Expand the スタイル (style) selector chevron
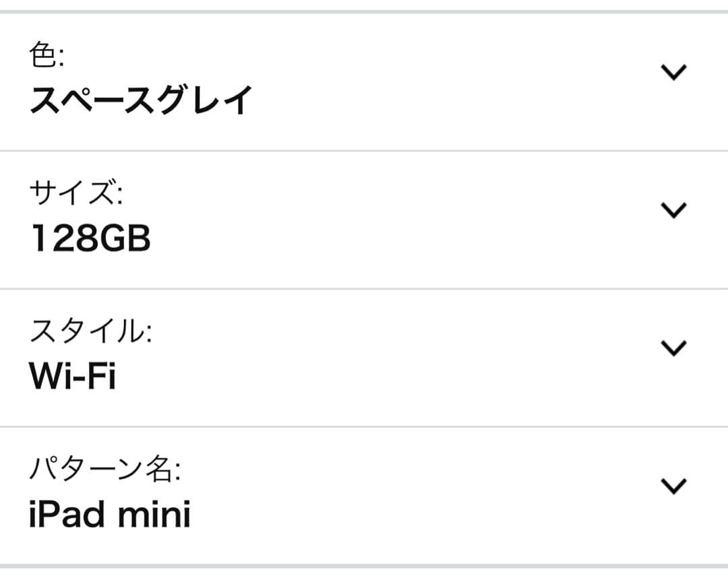 click(x=673, y=349)
